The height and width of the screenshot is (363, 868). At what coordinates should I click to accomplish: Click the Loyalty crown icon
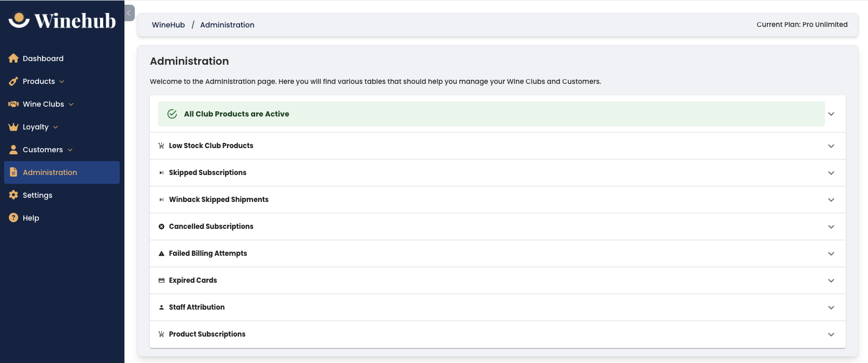click(x=13, y=127)
